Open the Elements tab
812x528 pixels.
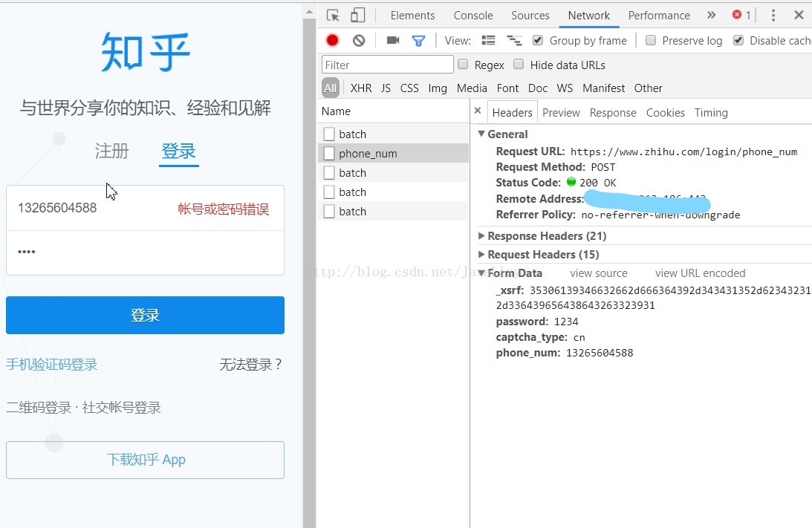click(413, 16)
